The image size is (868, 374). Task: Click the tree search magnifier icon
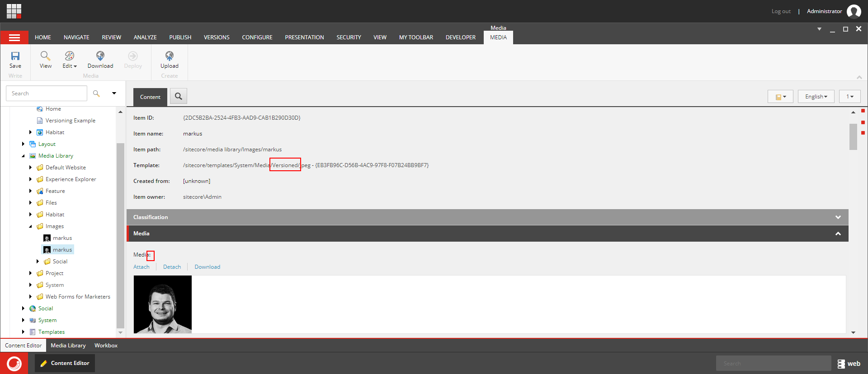pos(96,93)
